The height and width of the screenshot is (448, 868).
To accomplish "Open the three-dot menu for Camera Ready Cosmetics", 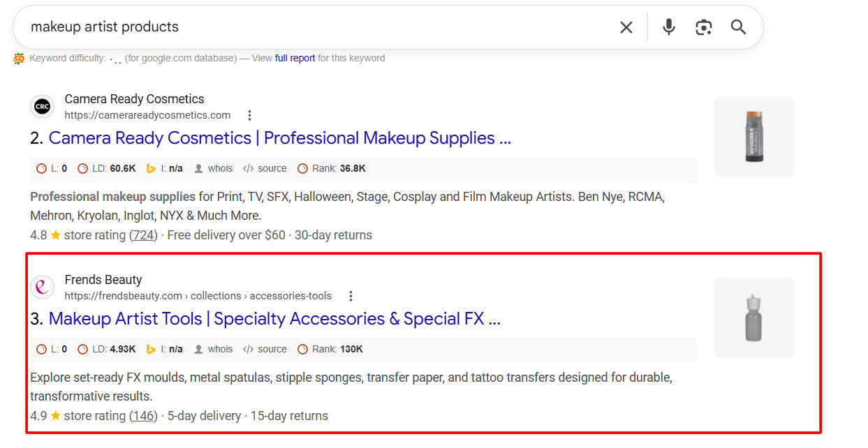I will click(x=249, y=115).
